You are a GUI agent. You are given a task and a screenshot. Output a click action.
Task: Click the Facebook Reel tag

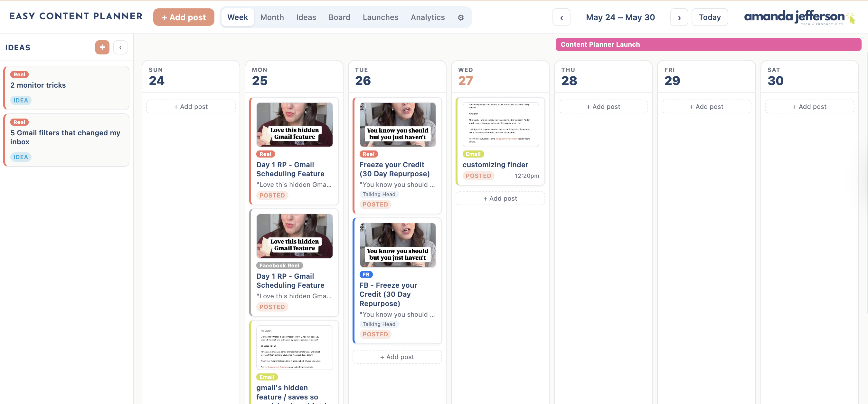click(x=279, y=266)
